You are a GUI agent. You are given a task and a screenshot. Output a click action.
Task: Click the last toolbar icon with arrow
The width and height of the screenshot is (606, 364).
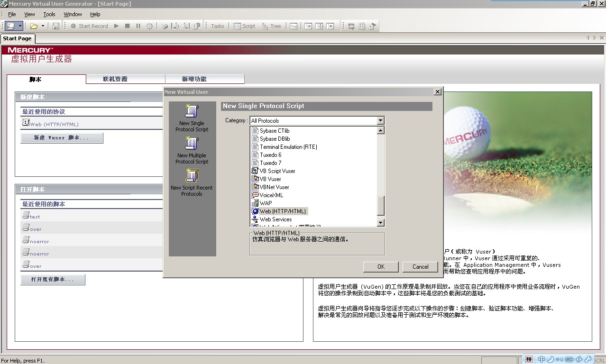(x=373, y=26)
